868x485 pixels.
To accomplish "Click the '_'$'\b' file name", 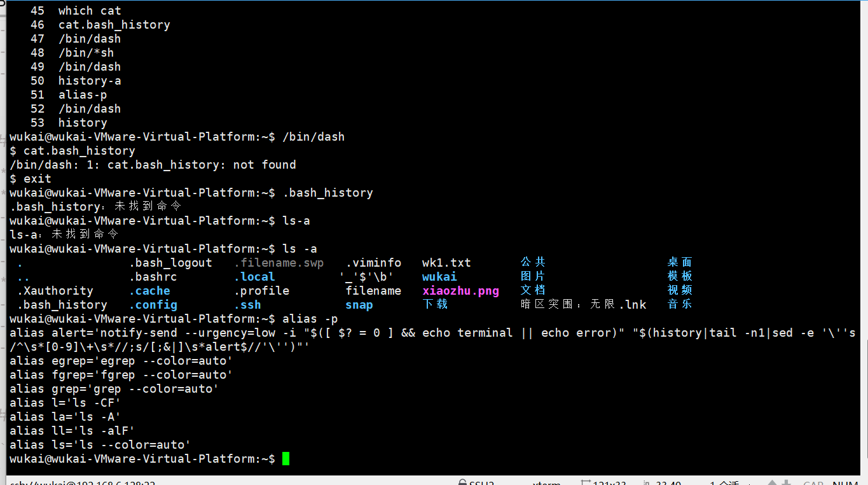I will (x=367, y=277).
